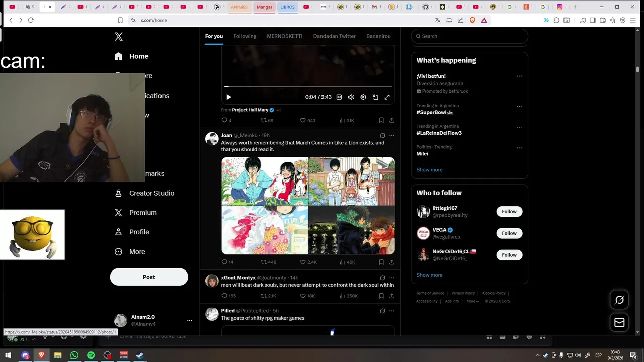The image size is (644, 362).
Task: Open account menu dots beside Ainam2.0
Action: tap(190, 321)
